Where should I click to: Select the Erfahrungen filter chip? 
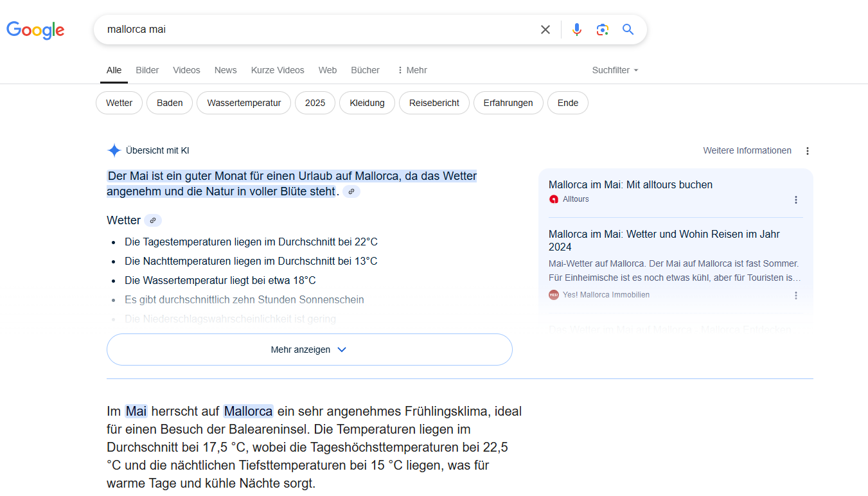(x=508, y=103)
